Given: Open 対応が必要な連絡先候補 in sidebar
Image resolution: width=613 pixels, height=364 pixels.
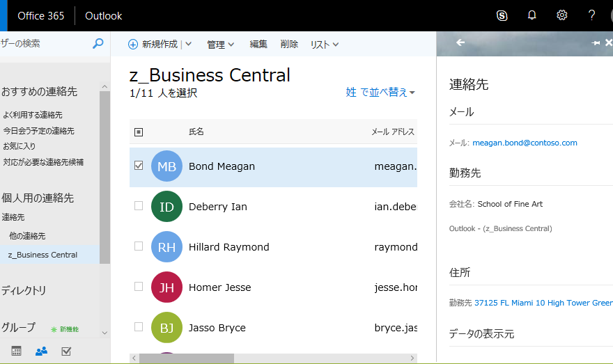Looking at the screenshot, I should [x=43, y=162].
